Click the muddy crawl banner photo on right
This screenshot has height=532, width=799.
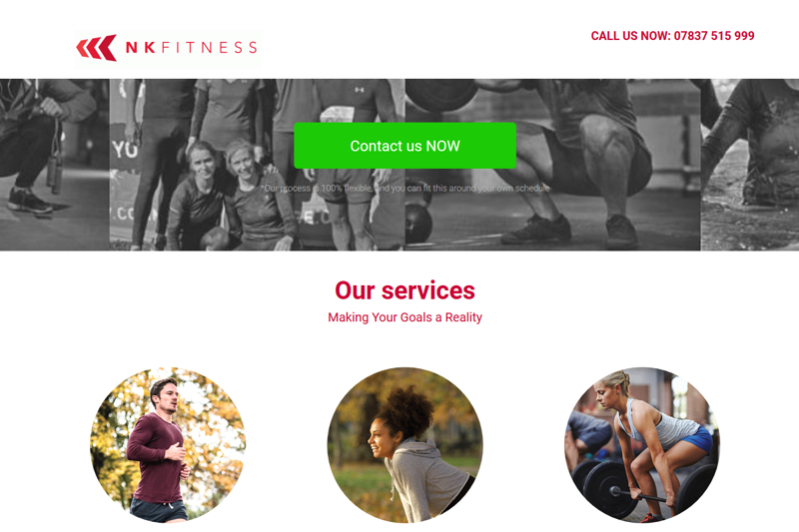750,165
